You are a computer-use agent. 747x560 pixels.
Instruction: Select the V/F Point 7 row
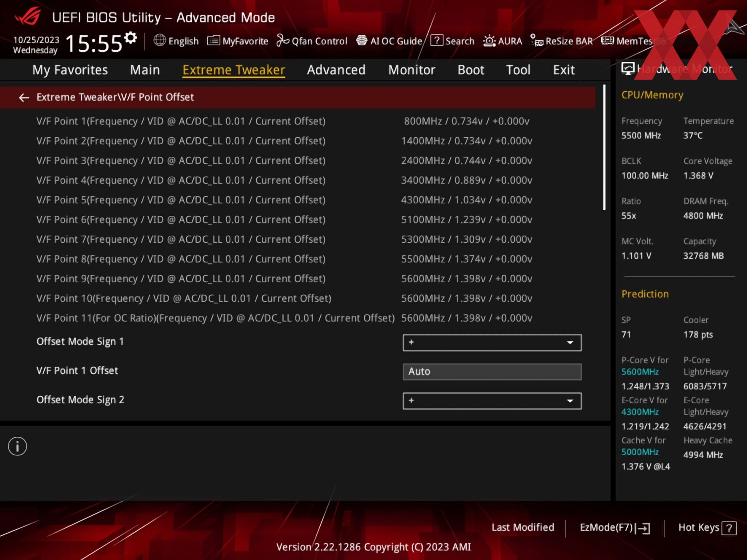tap(298, 240)
